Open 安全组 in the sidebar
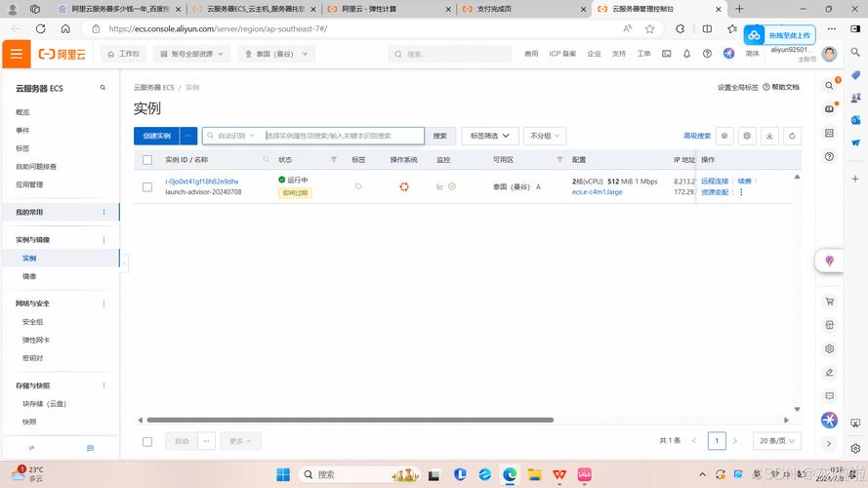 (32, 321)
